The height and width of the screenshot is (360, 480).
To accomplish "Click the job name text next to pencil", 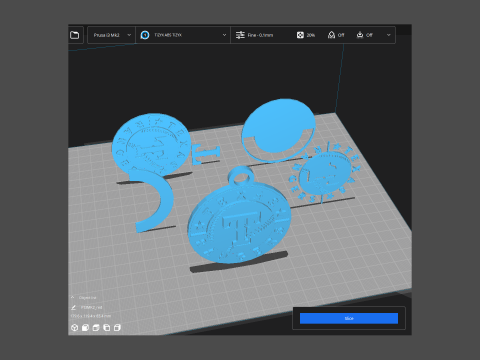I will [x=92, y=308].
